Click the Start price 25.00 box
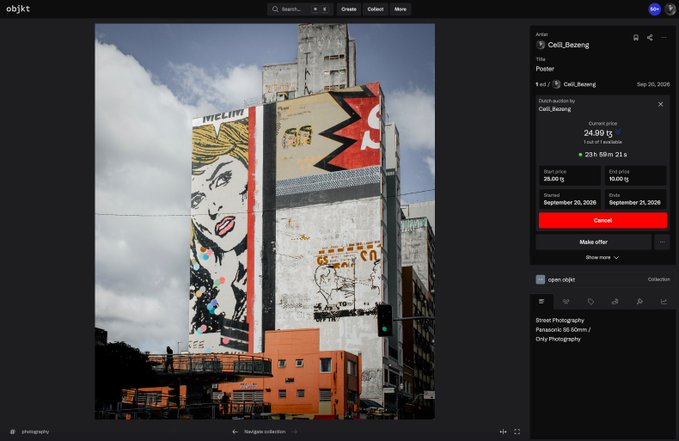679x441 pixels. pos(570,175)
